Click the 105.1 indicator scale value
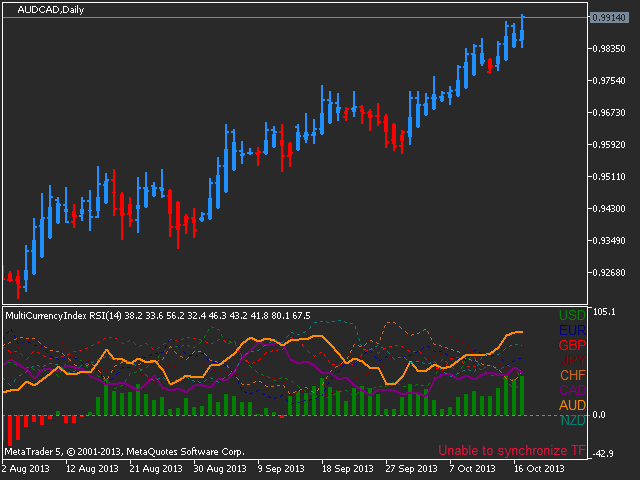The height and width of the screenshot is (480, 640). (604, 312)
